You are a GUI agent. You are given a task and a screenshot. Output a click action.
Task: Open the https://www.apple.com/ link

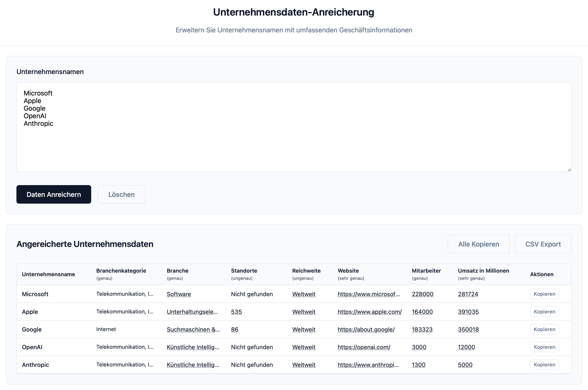[x=369, y=312]
